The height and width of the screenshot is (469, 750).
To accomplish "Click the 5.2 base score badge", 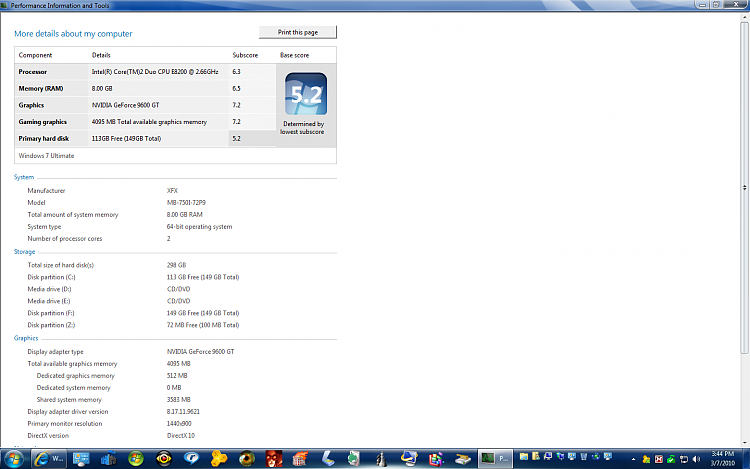I will coord(306,94).
